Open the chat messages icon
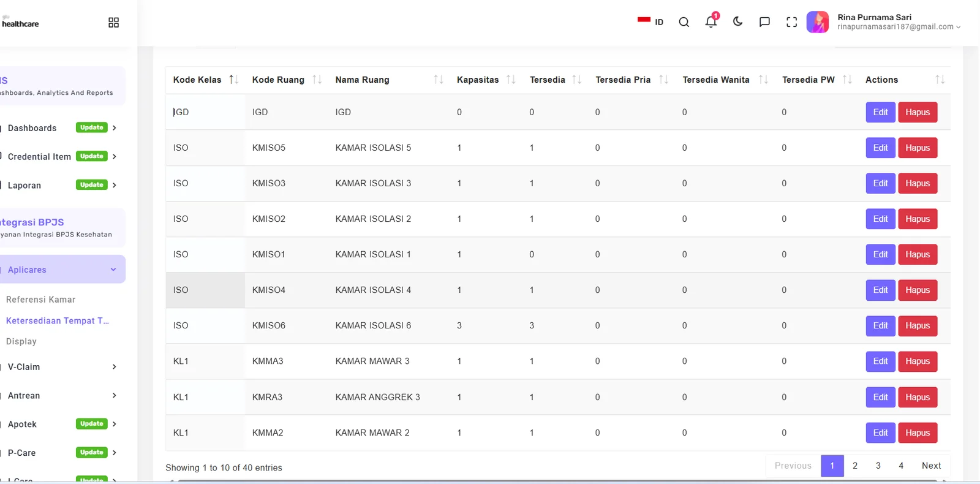Viewport: 980px width, 484px height. click(x=764, y=22)
